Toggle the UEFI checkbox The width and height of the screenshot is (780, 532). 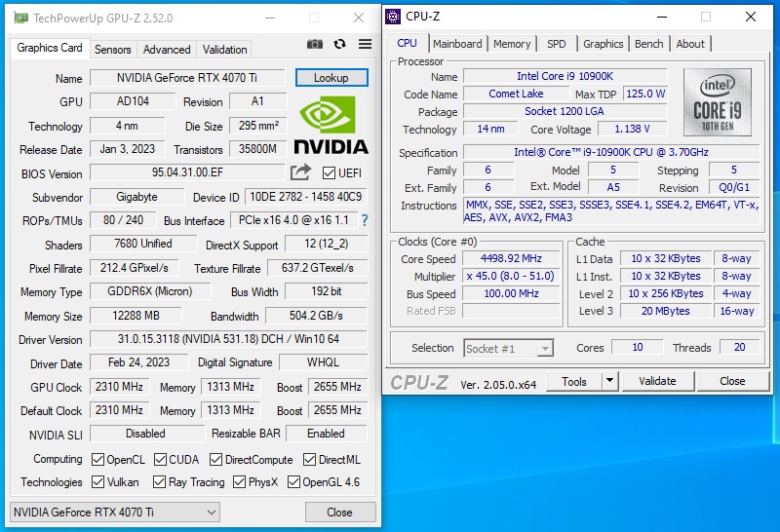coord(329,173)
